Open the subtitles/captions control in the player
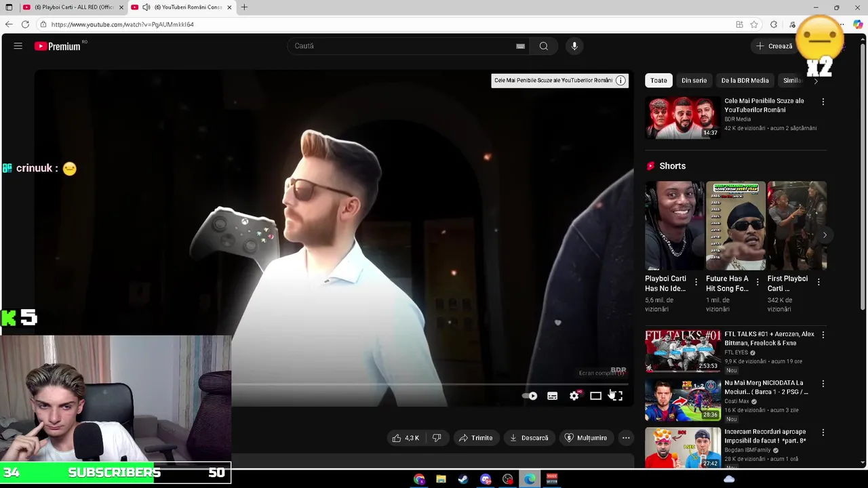Viewport: 868px width, 488px height. 553,396
